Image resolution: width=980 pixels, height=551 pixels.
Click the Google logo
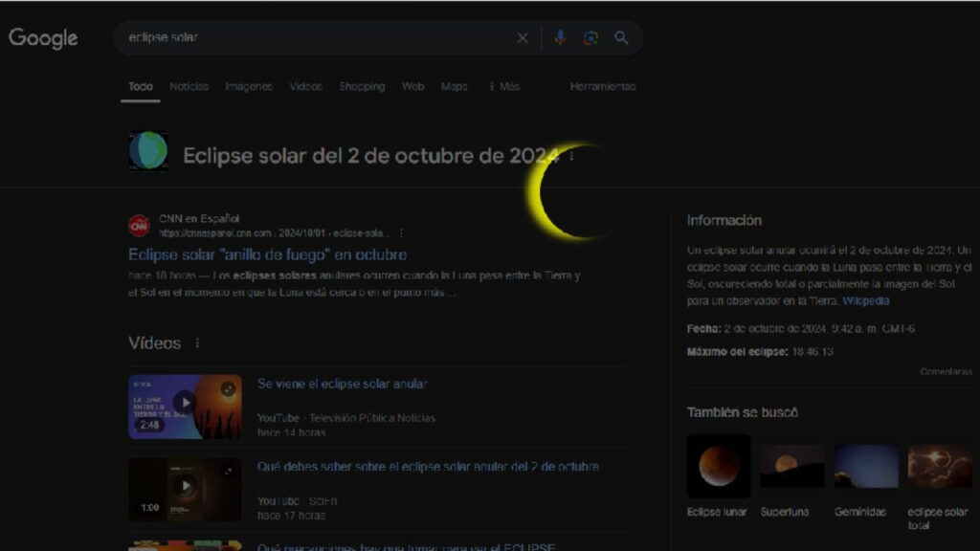(43, 38)
